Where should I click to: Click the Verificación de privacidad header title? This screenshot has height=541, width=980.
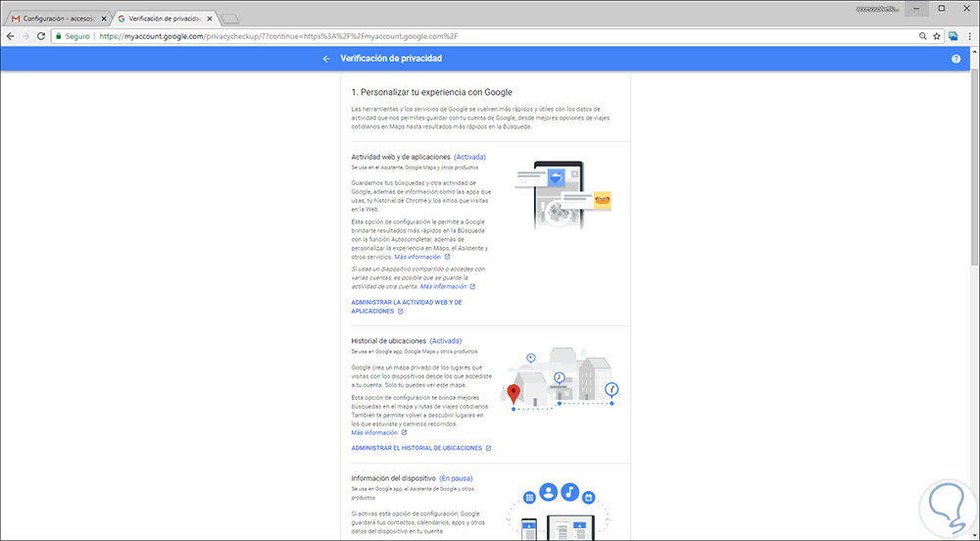391,58
